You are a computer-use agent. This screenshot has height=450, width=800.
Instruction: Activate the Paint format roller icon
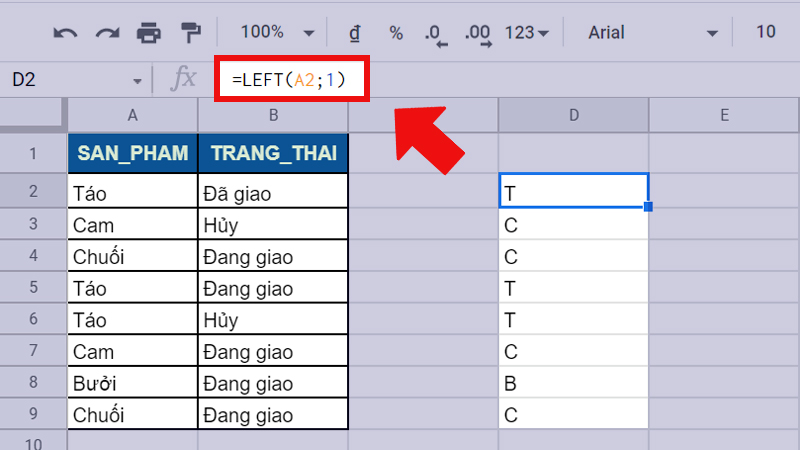tap(189, 33)
